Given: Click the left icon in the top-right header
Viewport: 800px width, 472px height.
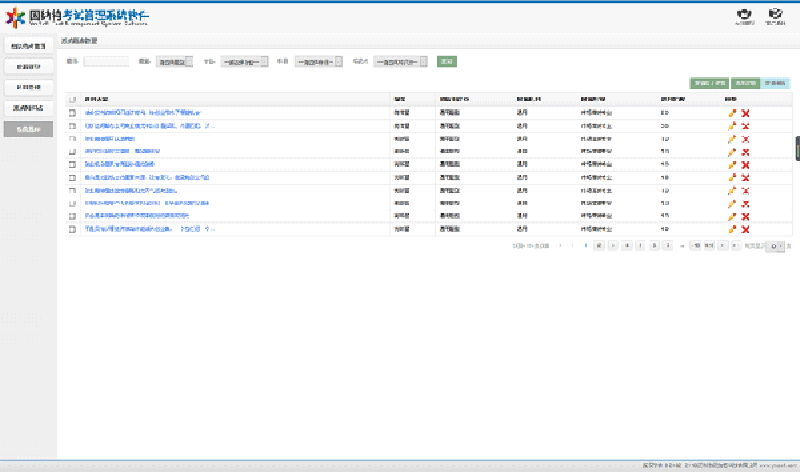Looking at the screenshot, I should pos(743,15).
